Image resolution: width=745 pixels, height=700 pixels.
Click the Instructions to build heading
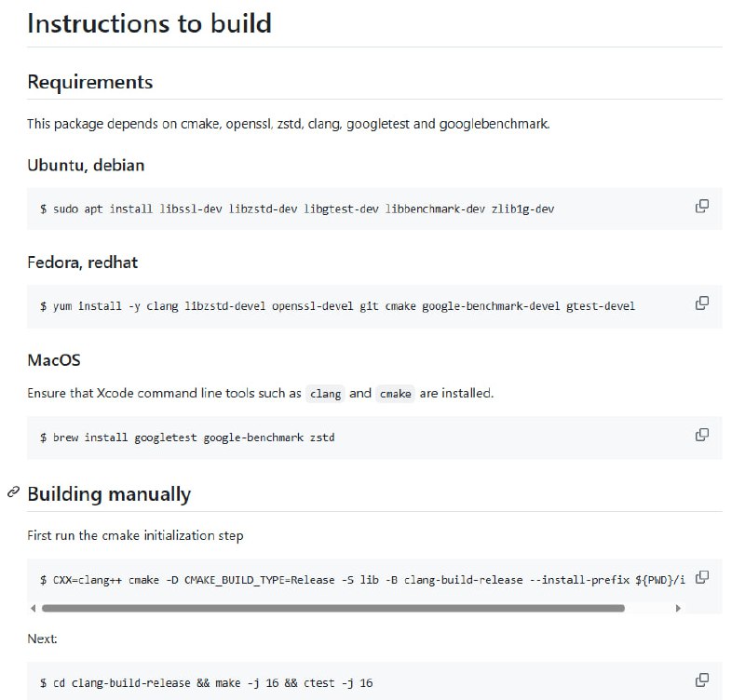coord(149,22)
